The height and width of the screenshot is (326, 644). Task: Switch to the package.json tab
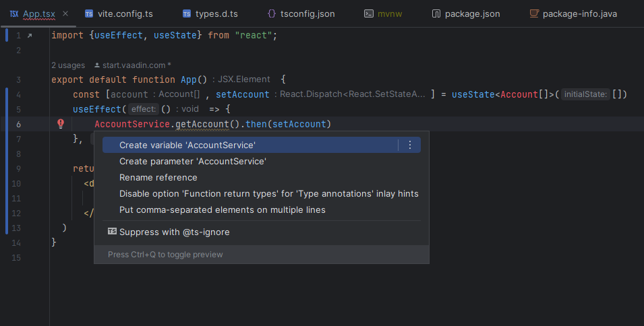click(472, 13)
